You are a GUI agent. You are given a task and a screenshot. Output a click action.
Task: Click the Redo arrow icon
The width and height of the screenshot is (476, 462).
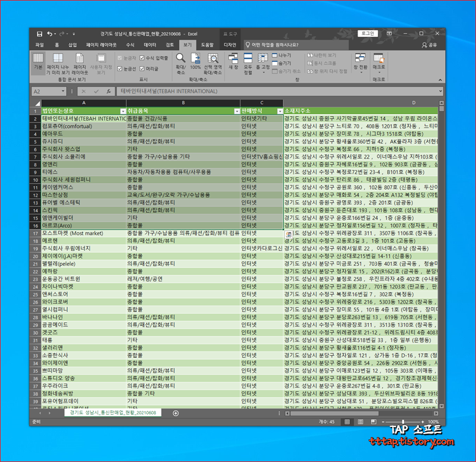pyautogui.click(x=62, y=34)
